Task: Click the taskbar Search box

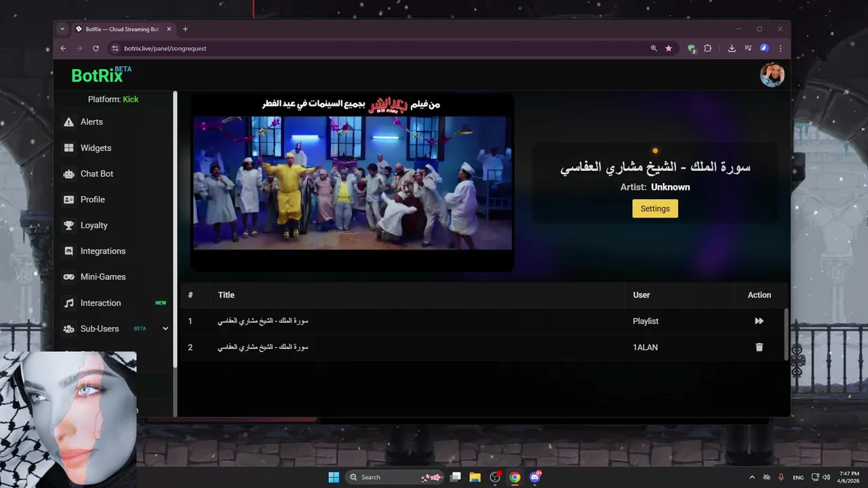Action: click(x=395, y=477)
